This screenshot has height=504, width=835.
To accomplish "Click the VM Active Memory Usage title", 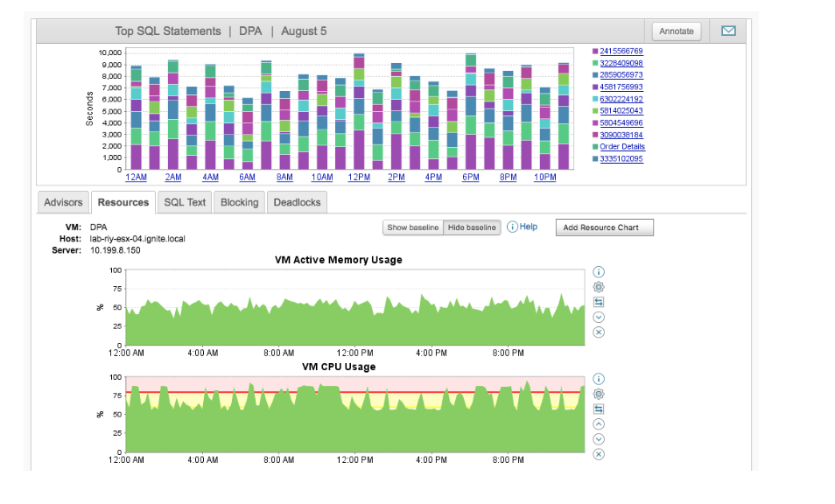I will click(x=338, y=260).
